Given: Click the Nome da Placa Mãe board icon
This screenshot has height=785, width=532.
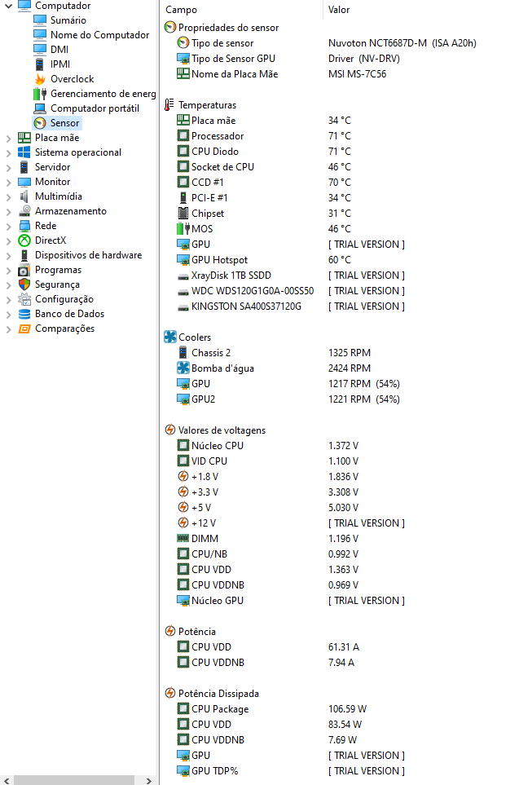Looking at the screenshot, I should 183,73.
